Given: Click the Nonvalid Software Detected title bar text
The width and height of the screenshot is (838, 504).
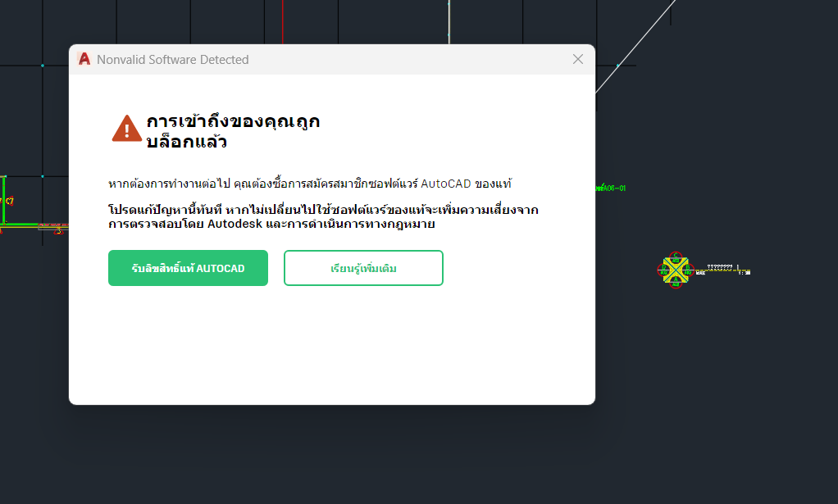Looking at the screenshot, I should (173, 59).
